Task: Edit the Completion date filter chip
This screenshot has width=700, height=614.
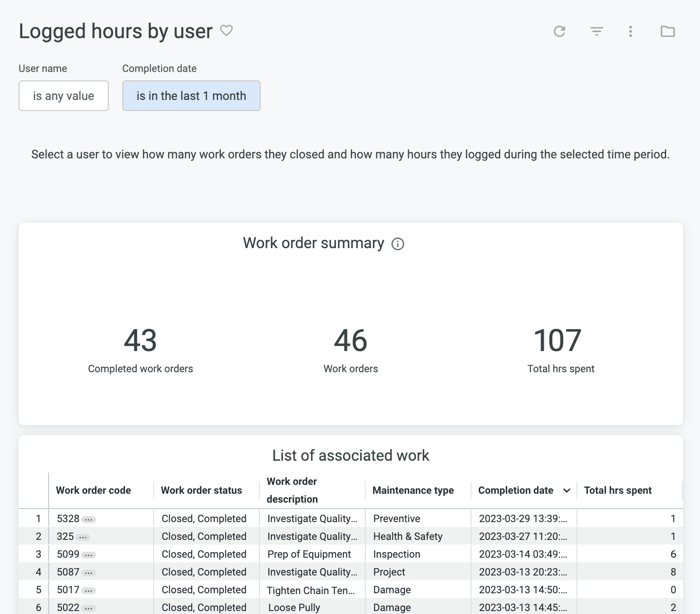Action: pyautogui.click(x=191, y=96)
